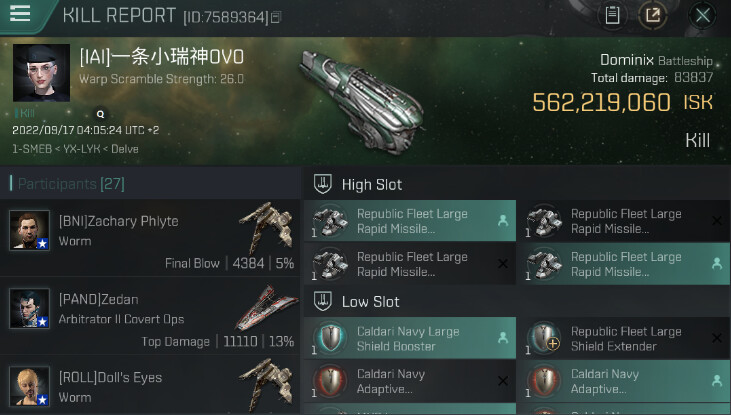Copy the kill report ID
The height and width of the screenshot is (415, 731).
click(276, 17)
